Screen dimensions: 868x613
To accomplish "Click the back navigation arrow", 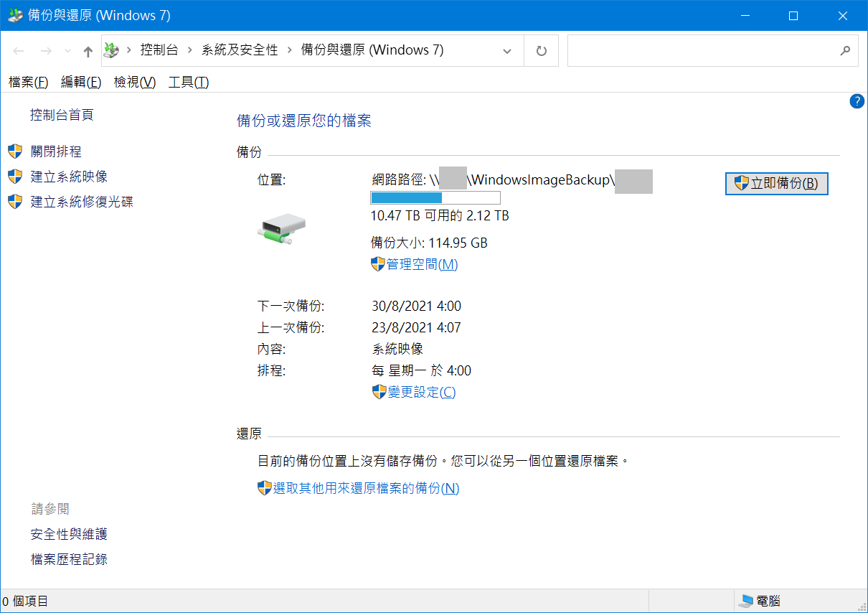I will pyautogui.click(x=19, y=51).
